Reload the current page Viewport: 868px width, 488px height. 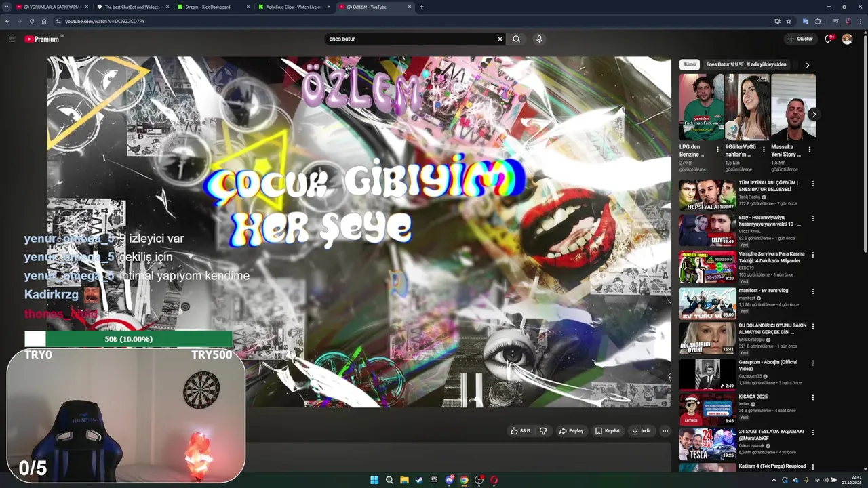(x=31, y=21)
